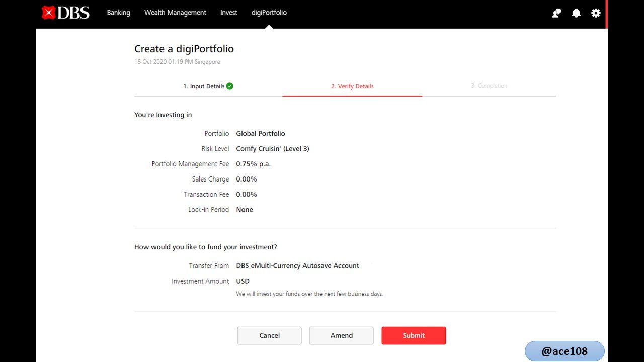Screen dimensions: 644x362
Task: Click the Lock-in Period None value
Action: tap(245, 209)
